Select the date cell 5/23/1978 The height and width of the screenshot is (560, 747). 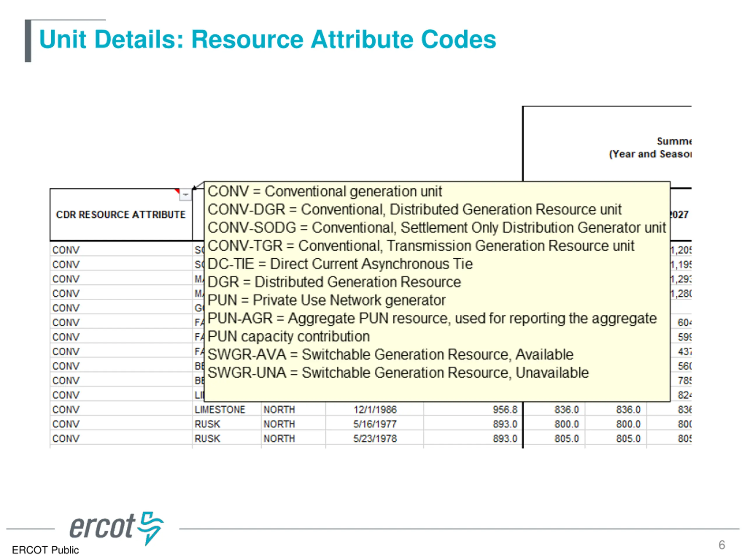pos(374,438)
